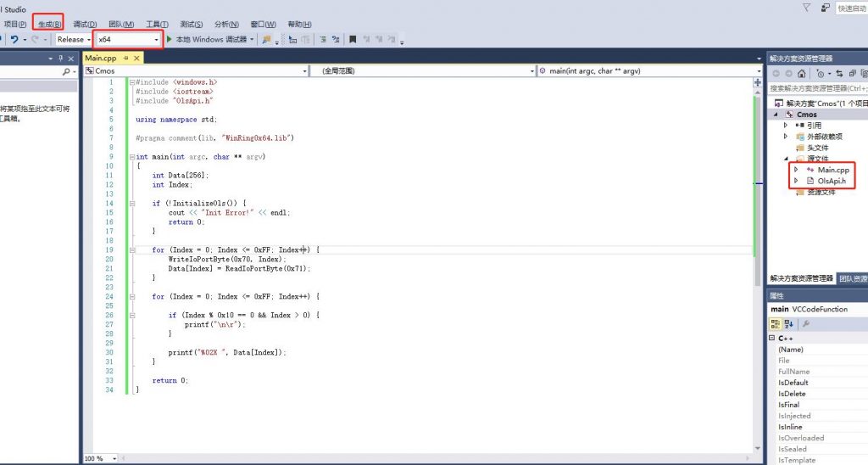Switch to the 团队资源 tab
868x465 pixels.
(x=852, y=278)
